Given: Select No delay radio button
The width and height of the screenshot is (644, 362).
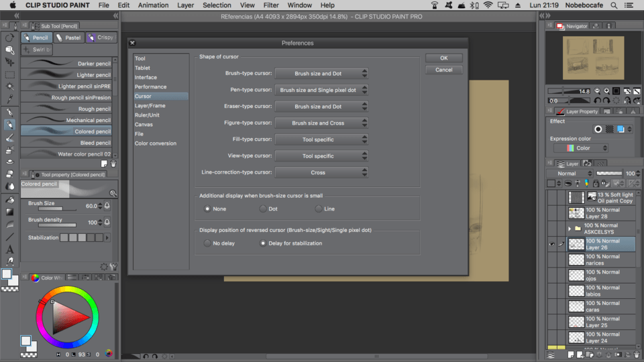Looking at the screenshot, I should pos(207,243).
